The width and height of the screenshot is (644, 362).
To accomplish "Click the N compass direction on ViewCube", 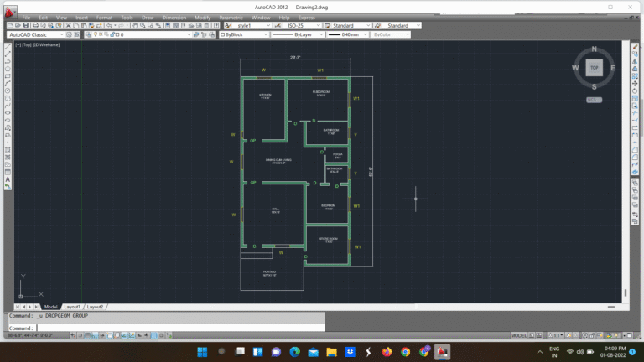I will tap(594, 49).
